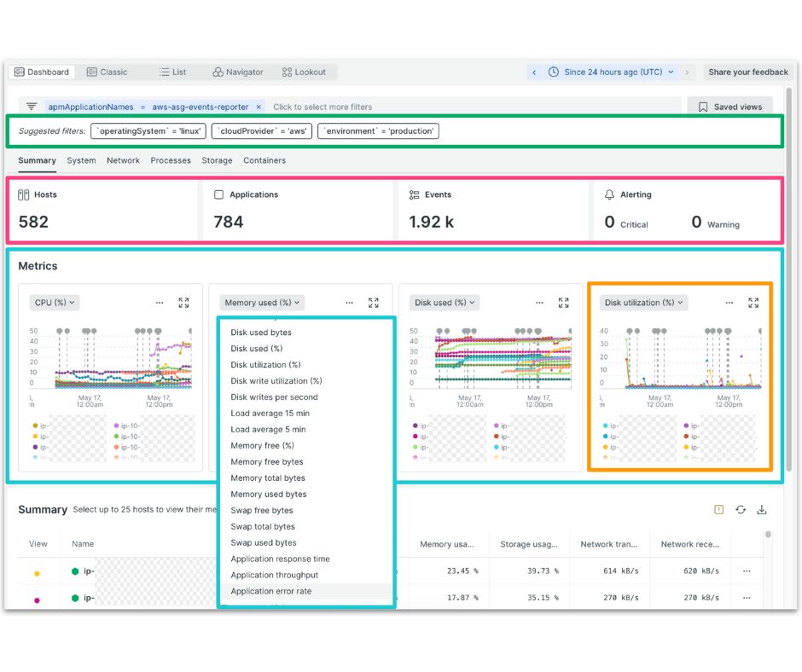Select the Containers tab
This screenshot has width=802, height=672.
pyautogui.click(x=264, y=160)
